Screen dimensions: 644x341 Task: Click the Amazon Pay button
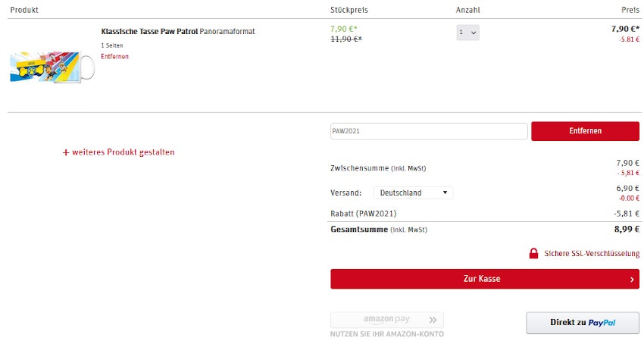tap(387, 320)
